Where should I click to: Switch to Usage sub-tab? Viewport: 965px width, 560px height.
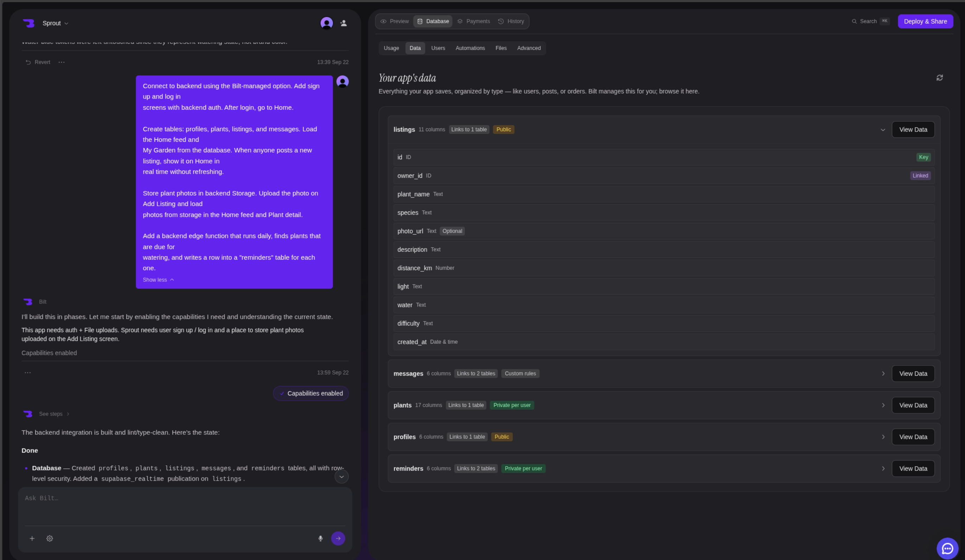pyautogui.click(x=391, y=48)
